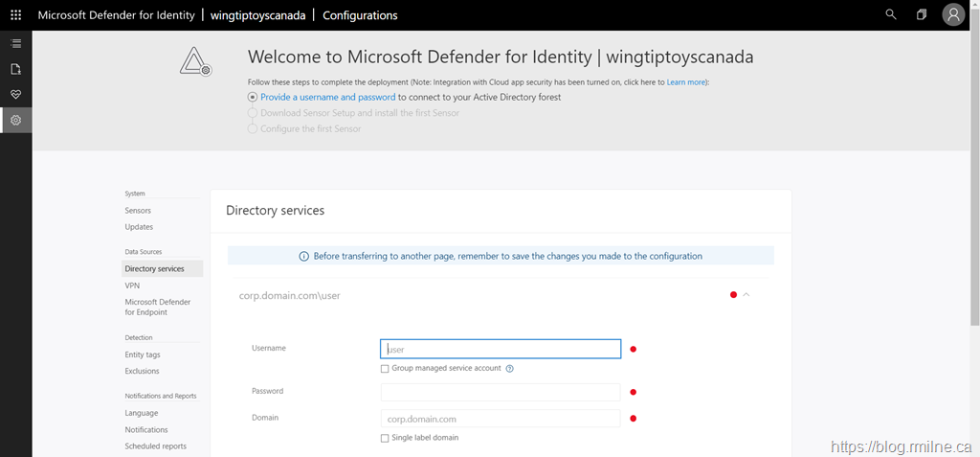Open Sensors in the System menu
This screenshot has width=980, height=457.
tap(138, 211)
